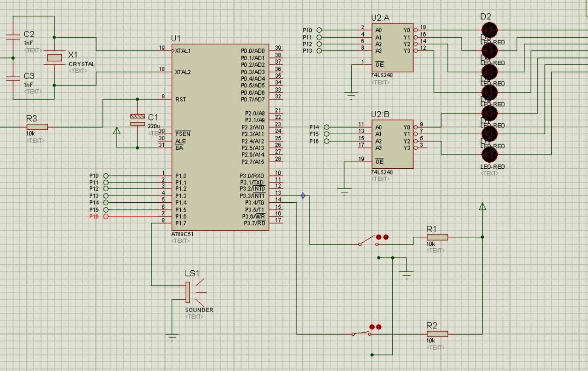
Task: Select ground symbol between the two switches
Action: point(406,275)
